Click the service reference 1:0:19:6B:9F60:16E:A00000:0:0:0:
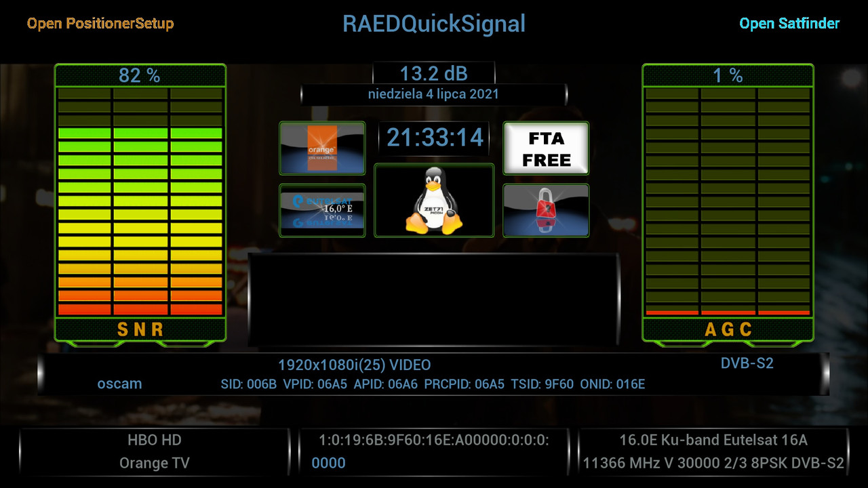The height and width of the screenshot is (488, 868). (434, 441)
